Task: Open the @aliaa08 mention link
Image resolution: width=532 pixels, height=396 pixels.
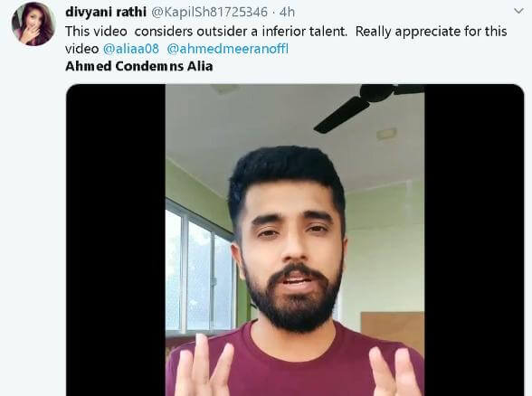Action: [130, 49]
